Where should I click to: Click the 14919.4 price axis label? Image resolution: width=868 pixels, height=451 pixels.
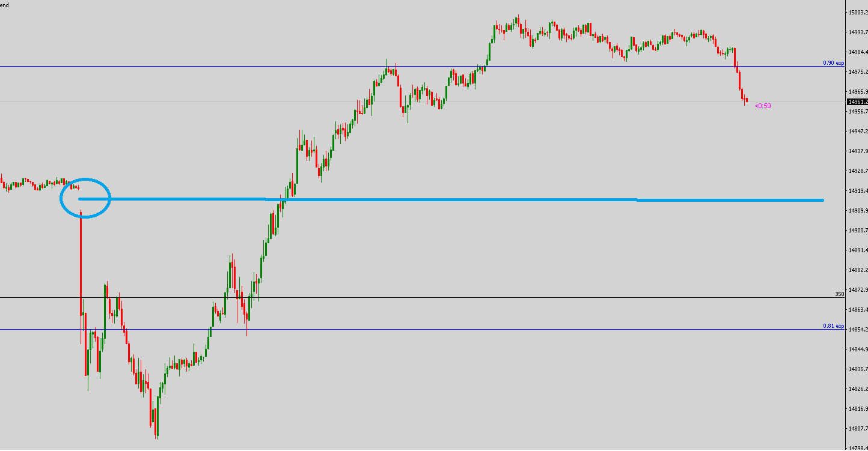pos(857,191)
